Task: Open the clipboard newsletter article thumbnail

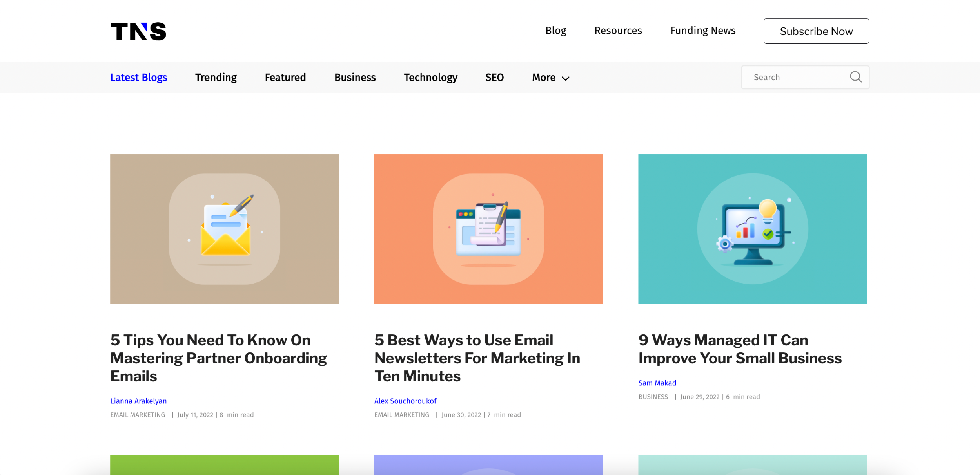Action: pos(488,229)
